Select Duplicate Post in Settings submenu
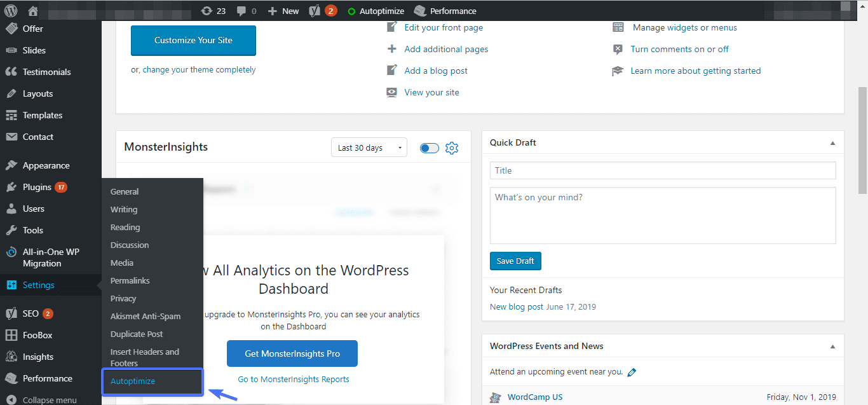Viewport: 868px width, 405px height. coord(137,334)
